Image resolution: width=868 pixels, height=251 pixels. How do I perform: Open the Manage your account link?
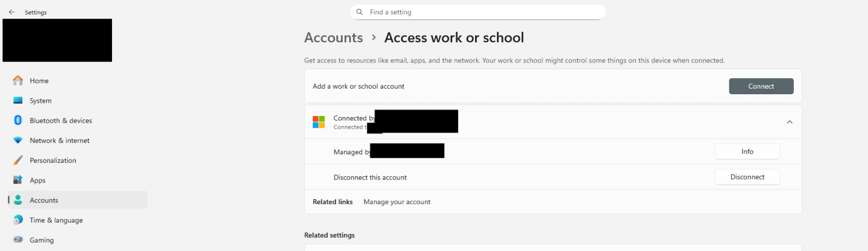(397, 202)
